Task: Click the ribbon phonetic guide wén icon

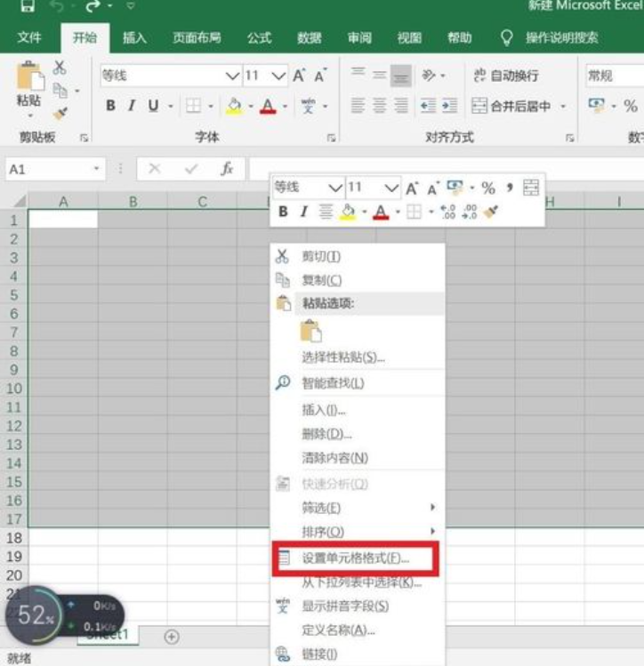Action: (x=308, y=106)
